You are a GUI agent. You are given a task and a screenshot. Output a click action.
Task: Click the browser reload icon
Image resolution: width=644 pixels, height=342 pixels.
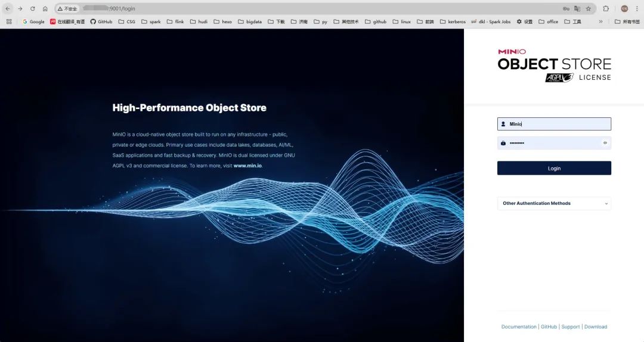click(32, 9)
